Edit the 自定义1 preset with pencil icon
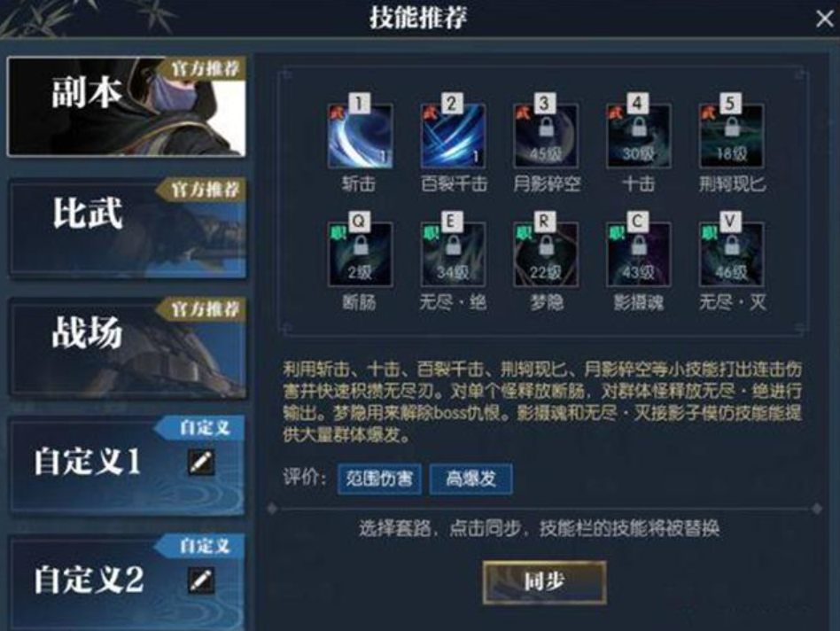The width and height of the screenshot is (840, 631). (201, 463)
